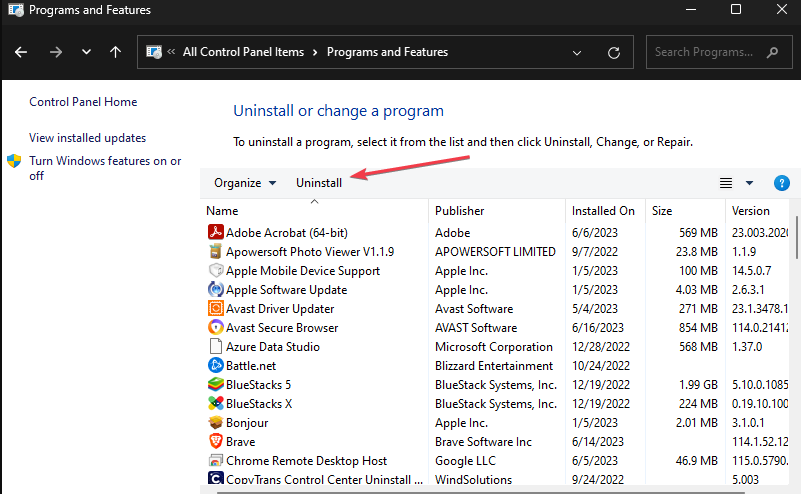The height and width of the screenshot is (494, 801).
Task: Sort the list by Publisher column
Action: pyautogui.click(x=460, y=211)
